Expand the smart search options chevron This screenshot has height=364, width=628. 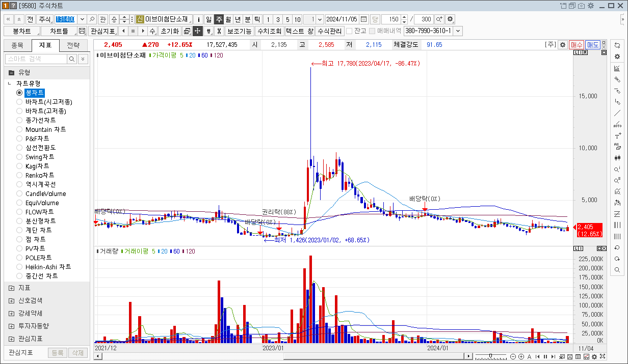(83, 59)
